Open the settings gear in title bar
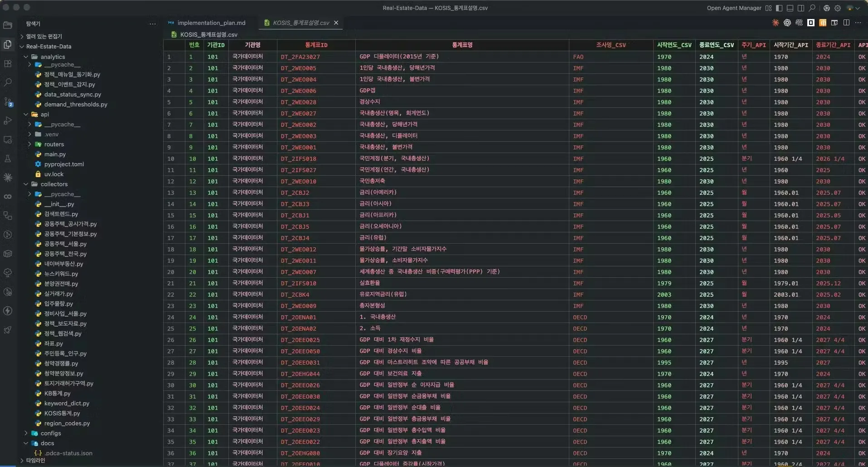 [x=838, y=8]
